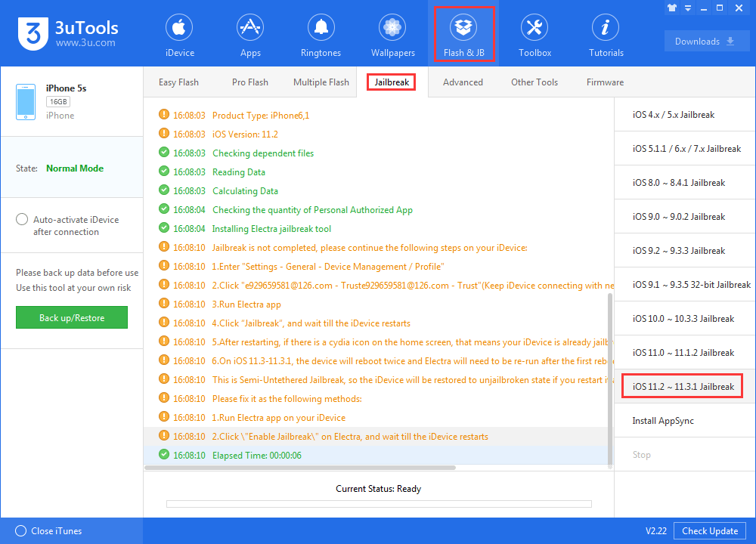Screen dimensions: 756x544
Task: Enable Auto-activate iDevice after connection
Action: [x=22, y=219]
